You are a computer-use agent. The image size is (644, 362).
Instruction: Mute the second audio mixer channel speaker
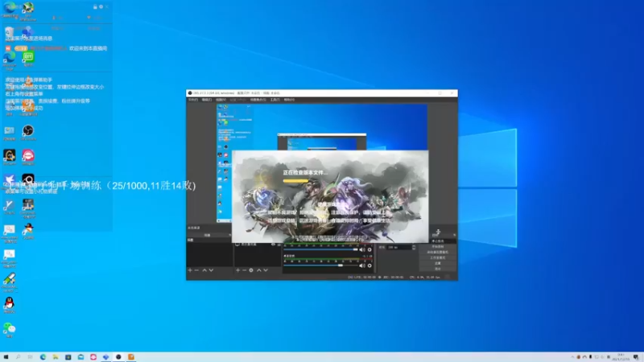coord(361,265)
